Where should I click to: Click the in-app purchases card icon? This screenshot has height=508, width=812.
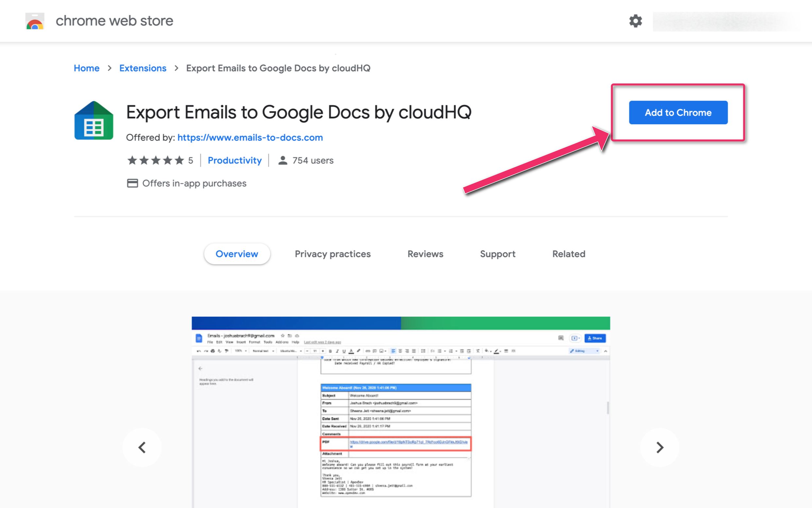click(132, 183)
